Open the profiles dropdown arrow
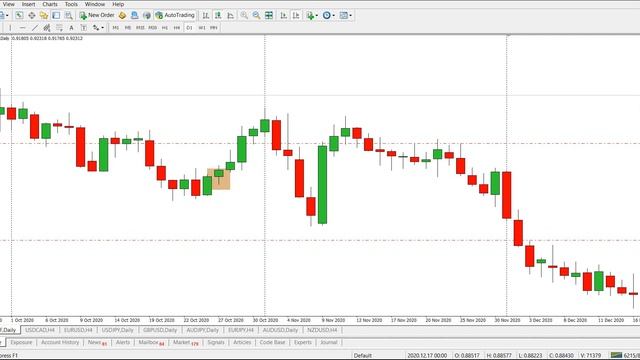This screenshot has width=640, height=360. tap(7, 16)
